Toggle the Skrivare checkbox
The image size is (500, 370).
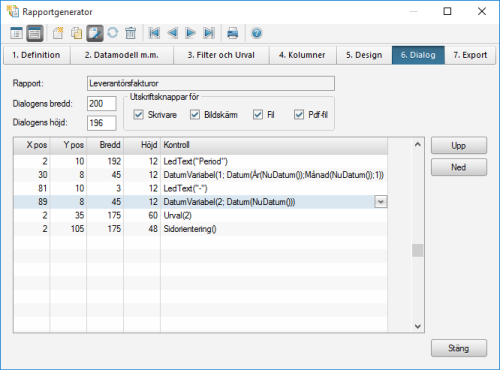pos(138,115)
